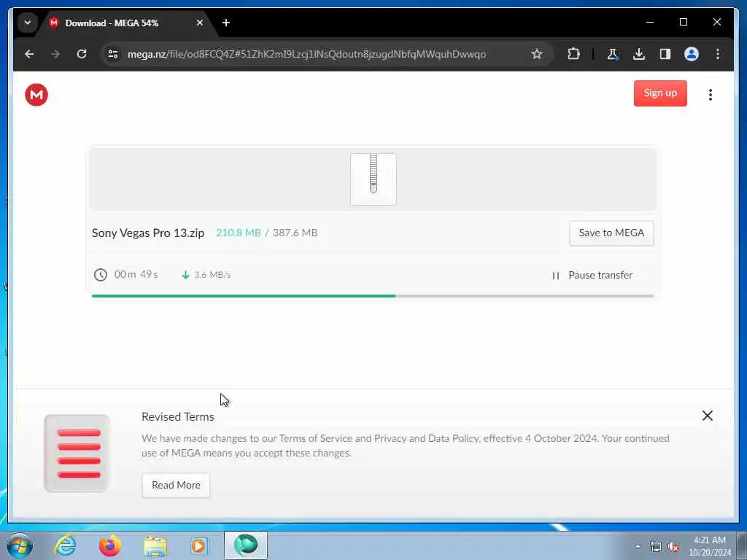Select the Download - MEGA 54% tab

pyautogui.click(x=127, y=23)
